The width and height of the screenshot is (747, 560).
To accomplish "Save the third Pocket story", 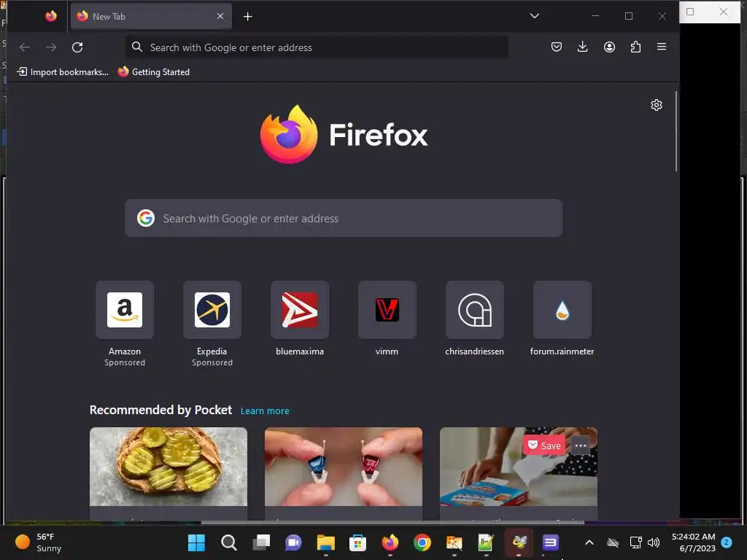I will (544, 446).
